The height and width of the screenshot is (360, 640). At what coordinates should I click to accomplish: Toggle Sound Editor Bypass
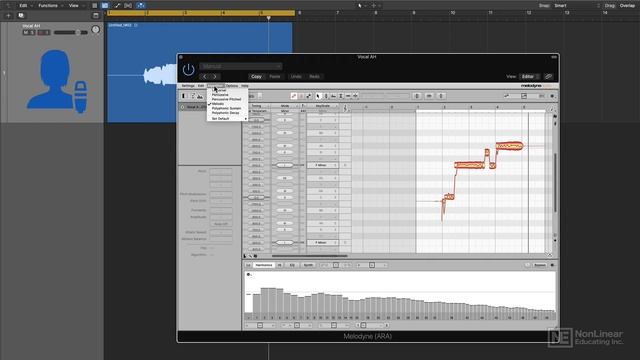coord(540,265)
